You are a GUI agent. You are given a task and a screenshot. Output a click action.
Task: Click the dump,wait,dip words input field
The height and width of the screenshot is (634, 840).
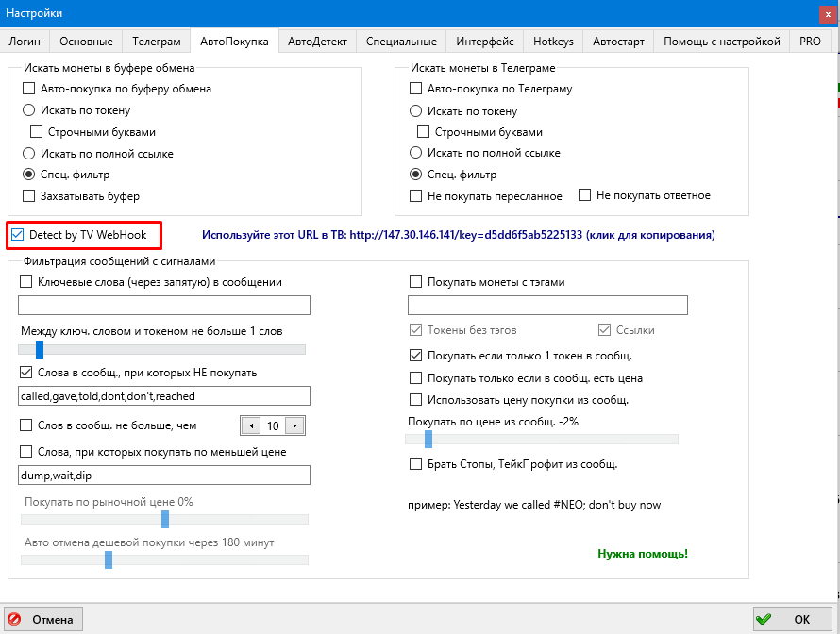pyautogui.click(x=164, y=475)
